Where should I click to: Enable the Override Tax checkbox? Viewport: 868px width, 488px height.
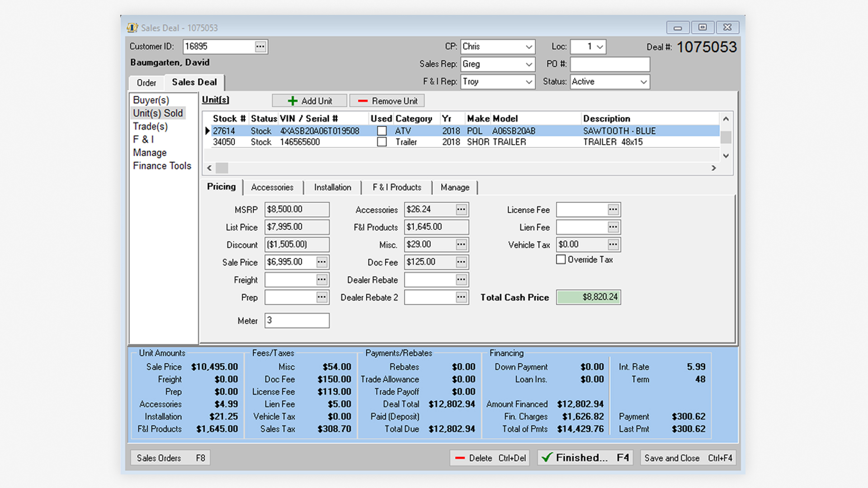(x=561, y=259)
